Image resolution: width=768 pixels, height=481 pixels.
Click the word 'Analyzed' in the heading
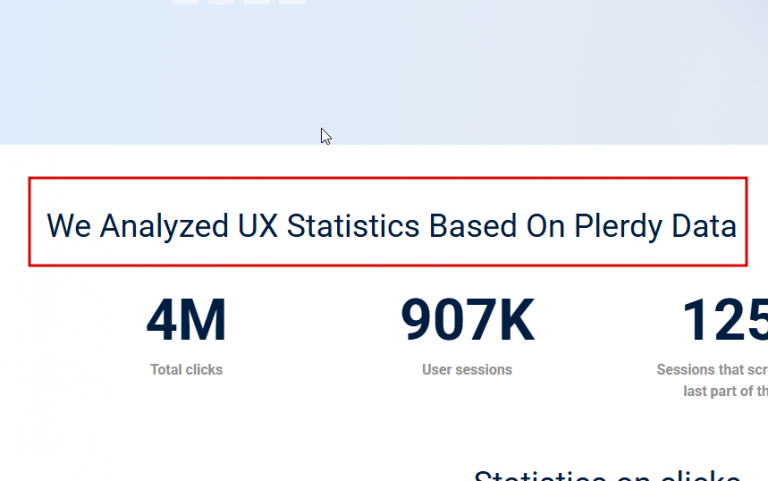click(x=164, y=226)
